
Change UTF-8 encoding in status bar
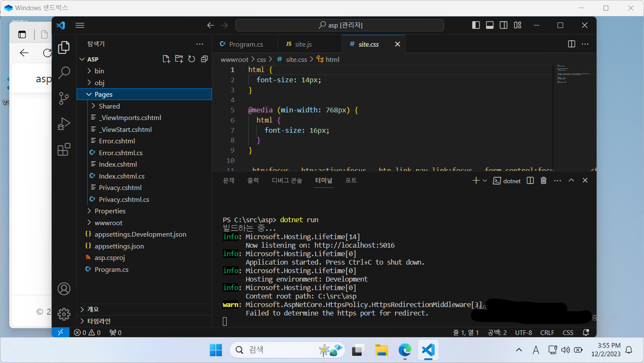524,332
